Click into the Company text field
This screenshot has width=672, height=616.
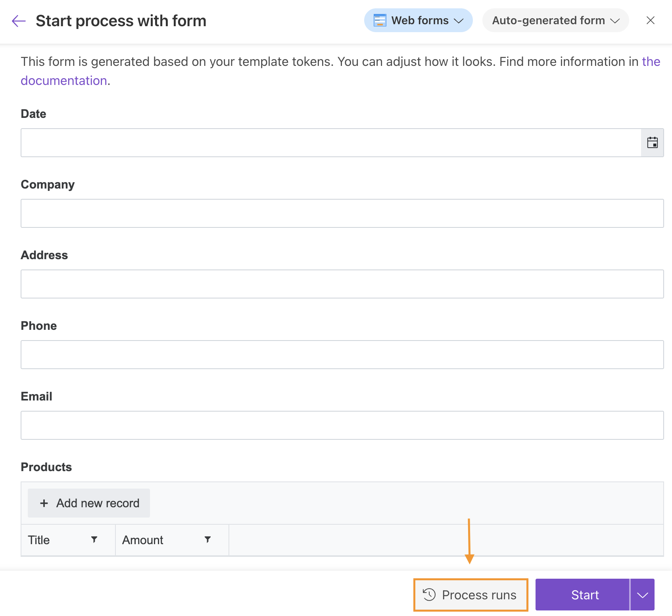click(x=342, y=213)
